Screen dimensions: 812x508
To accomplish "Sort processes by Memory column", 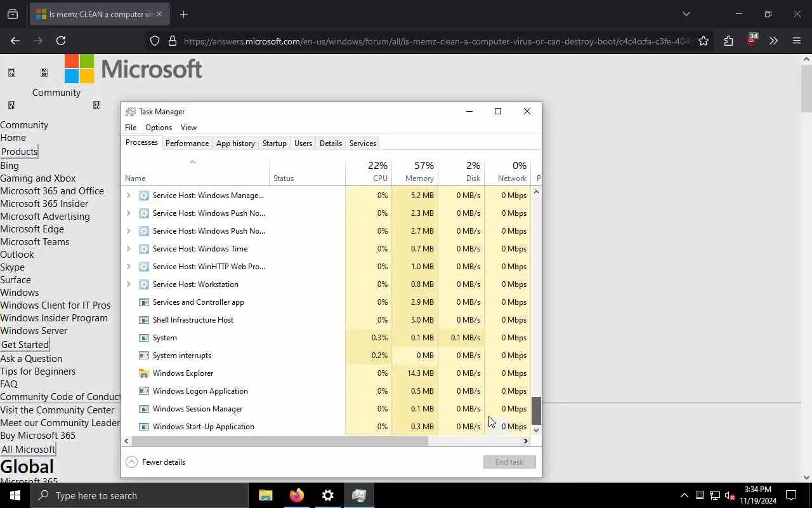I will 415,171.
